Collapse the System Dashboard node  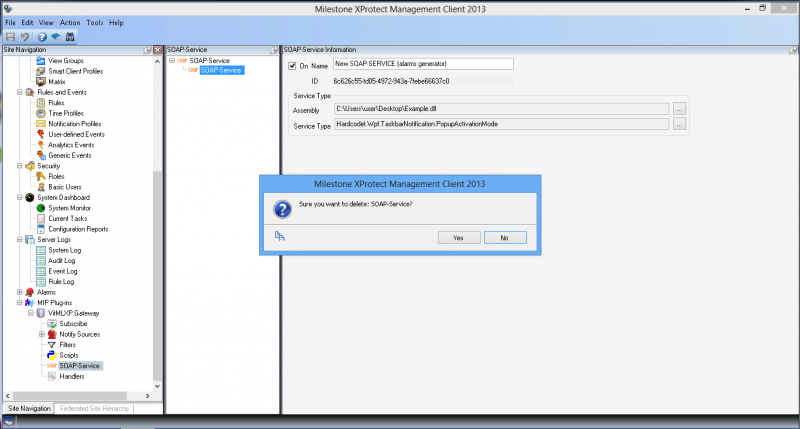click(20, 197)
